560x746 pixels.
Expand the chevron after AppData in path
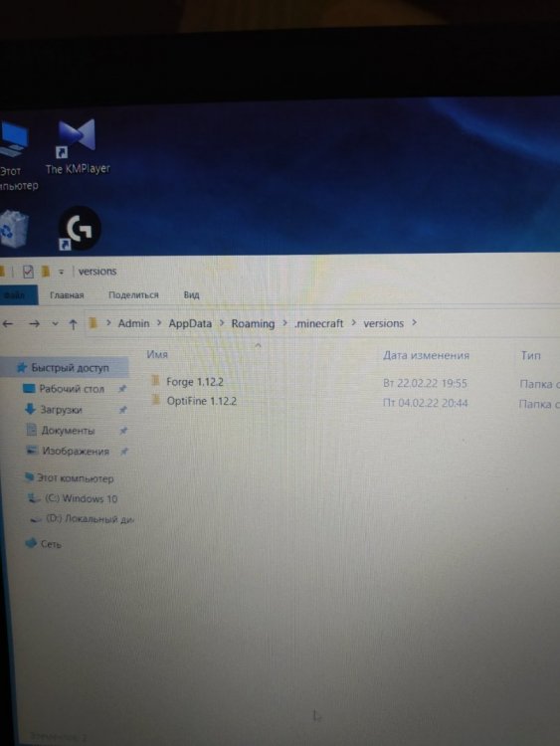[221, 323]
